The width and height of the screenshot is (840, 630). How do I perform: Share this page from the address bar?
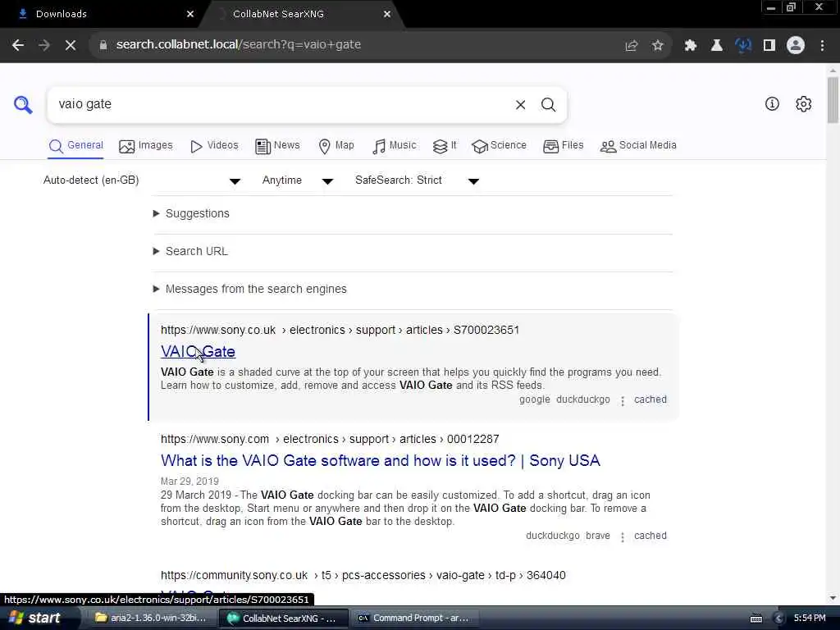coord(632,46)
